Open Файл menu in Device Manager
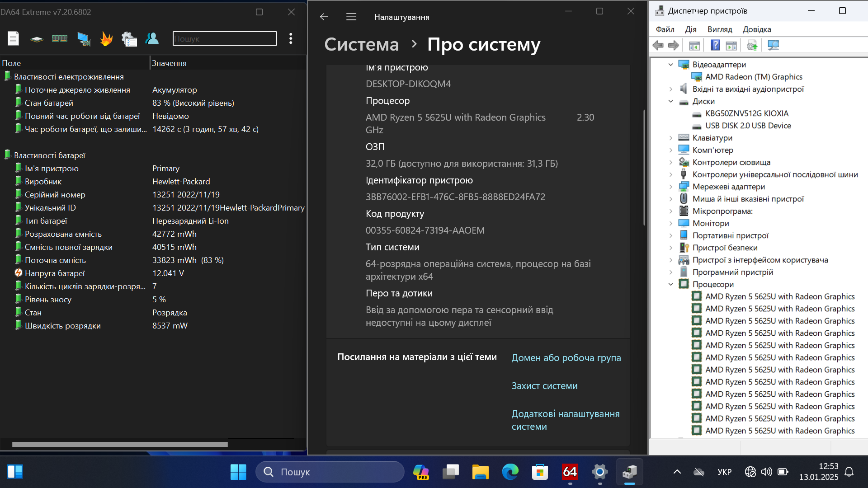 click(x=665, y=29)
